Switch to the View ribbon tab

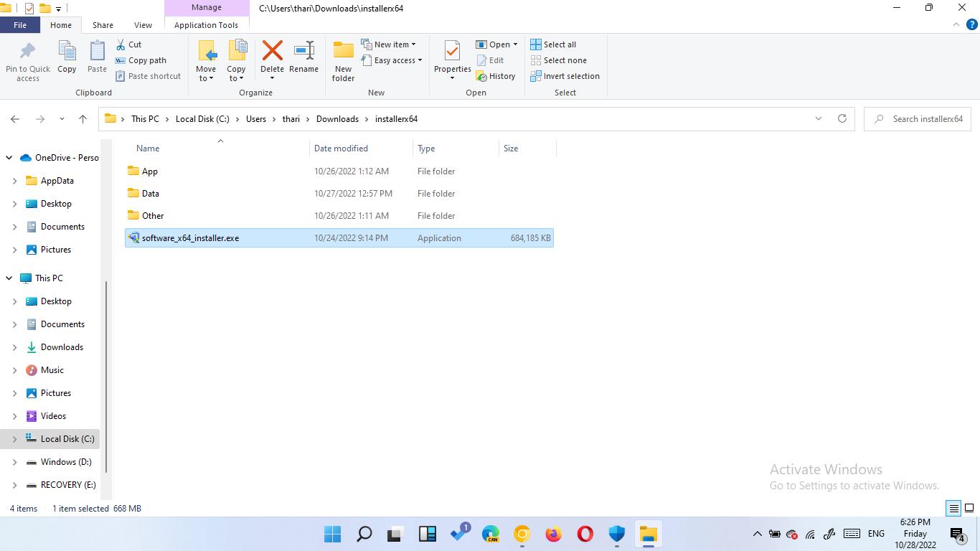click(x=143, y=25)
